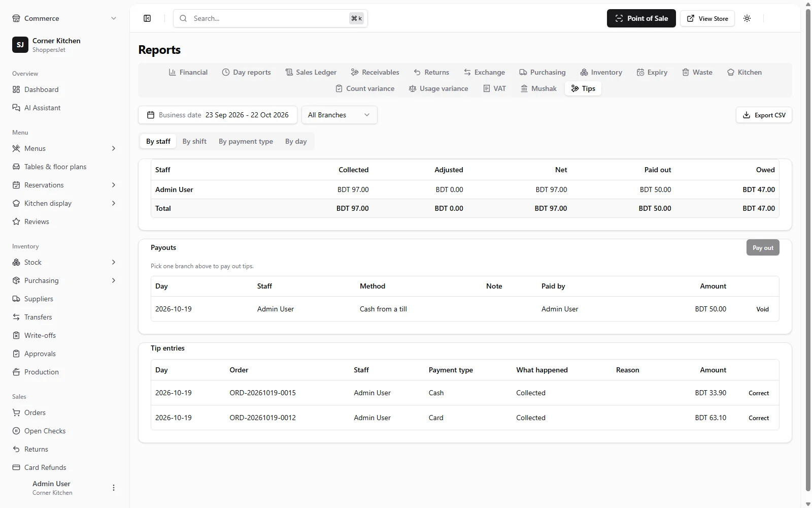Click the Point of Sale button
Screen dimensions: 812x508
pyautogui.click(x=641, y=18)
